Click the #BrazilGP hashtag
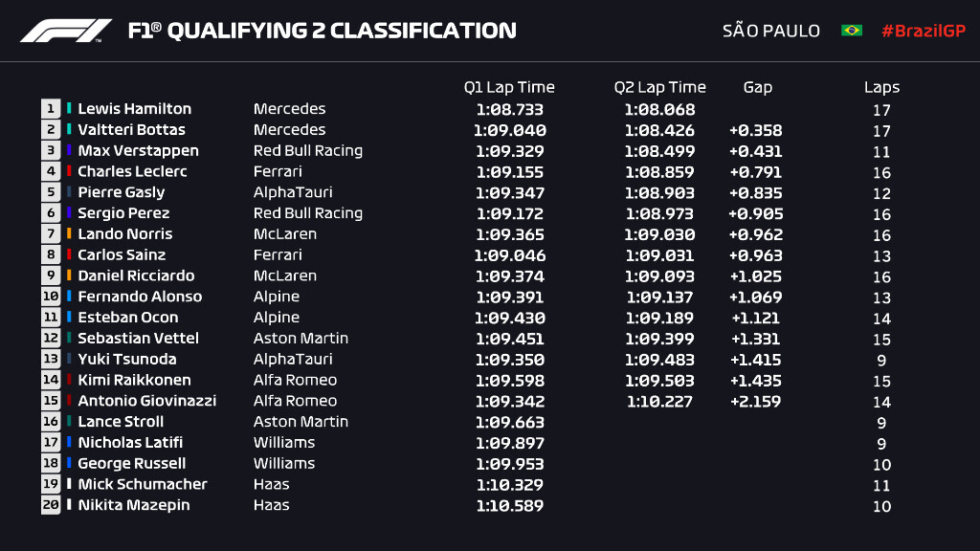The image size is (980, 551). (x=923, y=31)
